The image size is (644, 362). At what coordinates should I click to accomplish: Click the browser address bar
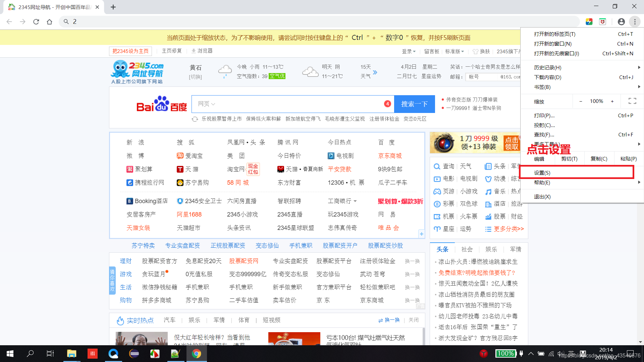coord(319,22)
